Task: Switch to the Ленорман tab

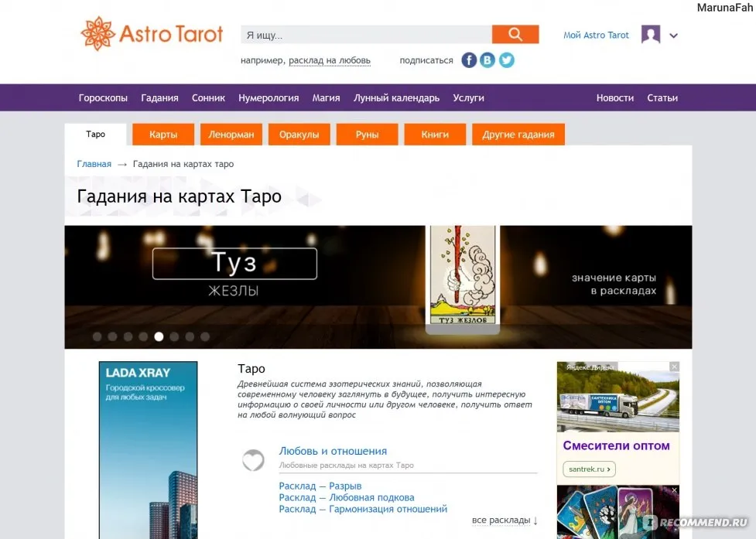Action: pos(231,135)
